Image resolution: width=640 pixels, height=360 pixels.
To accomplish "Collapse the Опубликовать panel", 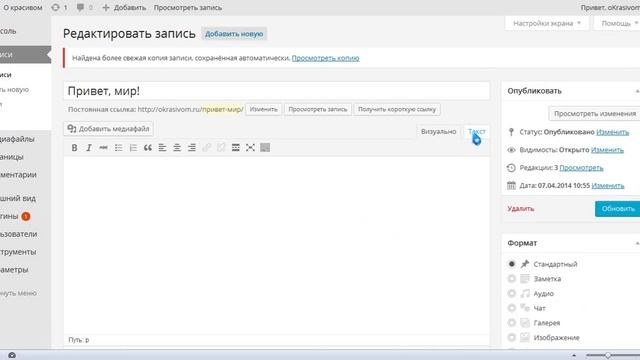I will pos(637,91).
